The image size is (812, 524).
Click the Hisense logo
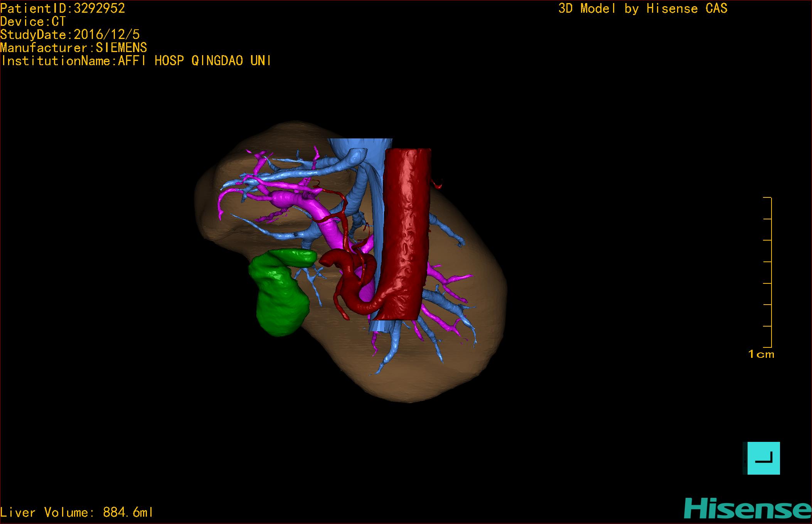(747, 508)
